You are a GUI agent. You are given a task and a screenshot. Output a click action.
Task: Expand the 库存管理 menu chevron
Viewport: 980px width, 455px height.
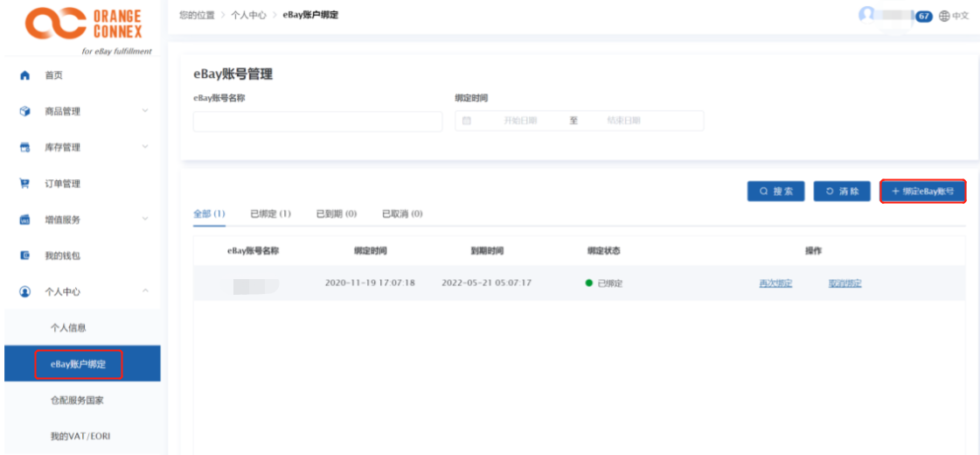tap(145, 147)
